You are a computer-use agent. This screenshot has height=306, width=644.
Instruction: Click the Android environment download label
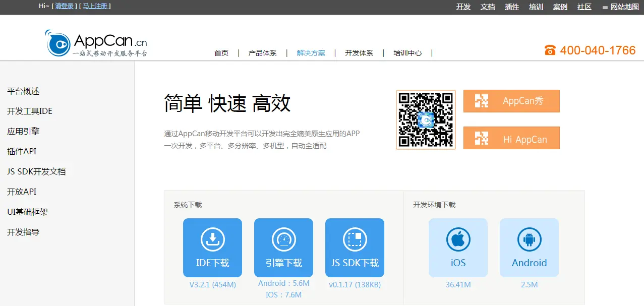(530, 263)
